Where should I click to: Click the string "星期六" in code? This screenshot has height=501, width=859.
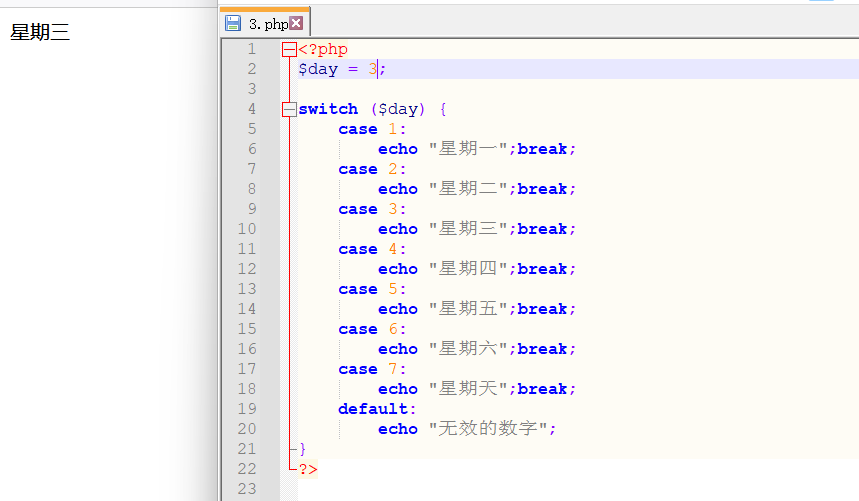(468, 349)
